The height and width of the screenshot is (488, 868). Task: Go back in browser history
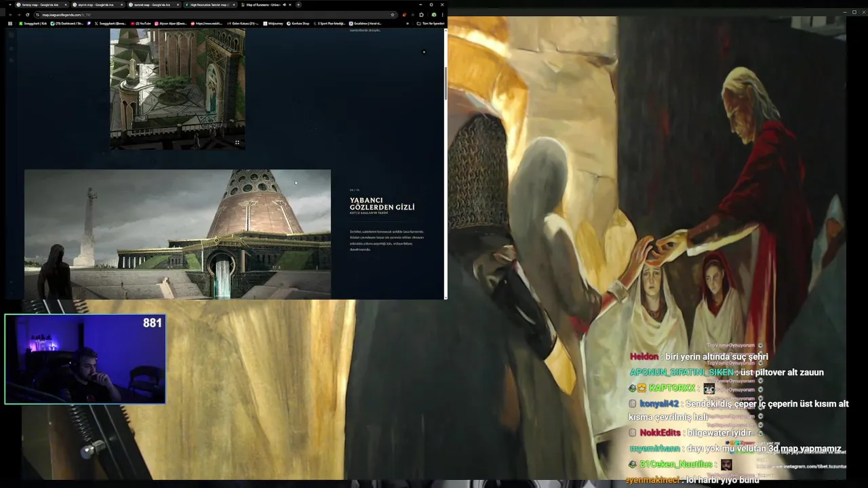pos(10,15)
